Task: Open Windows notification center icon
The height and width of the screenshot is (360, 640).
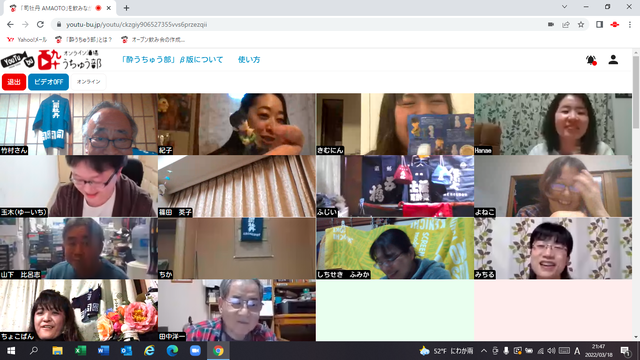Action: pyautogui.click(x=625, y=351)
